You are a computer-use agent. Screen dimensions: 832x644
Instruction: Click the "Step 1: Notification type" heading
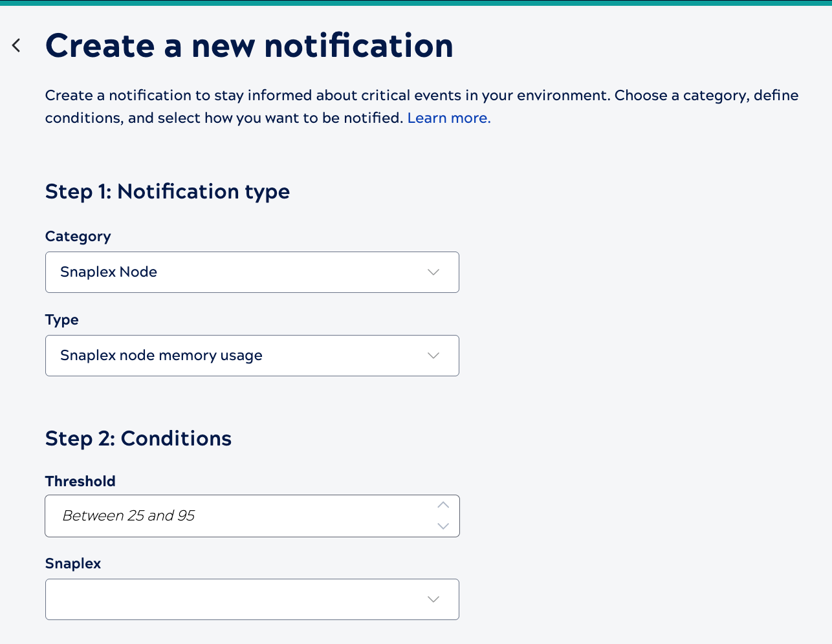(x=168, y=192)
